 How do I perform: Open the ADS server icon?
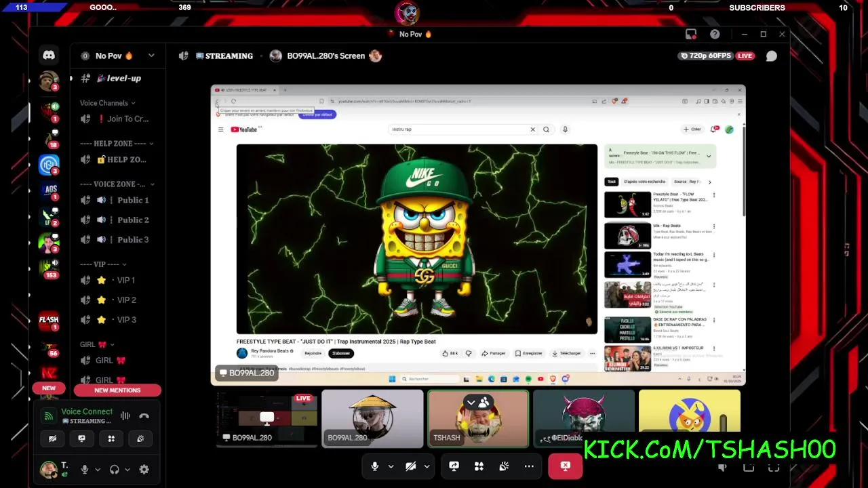50,190
